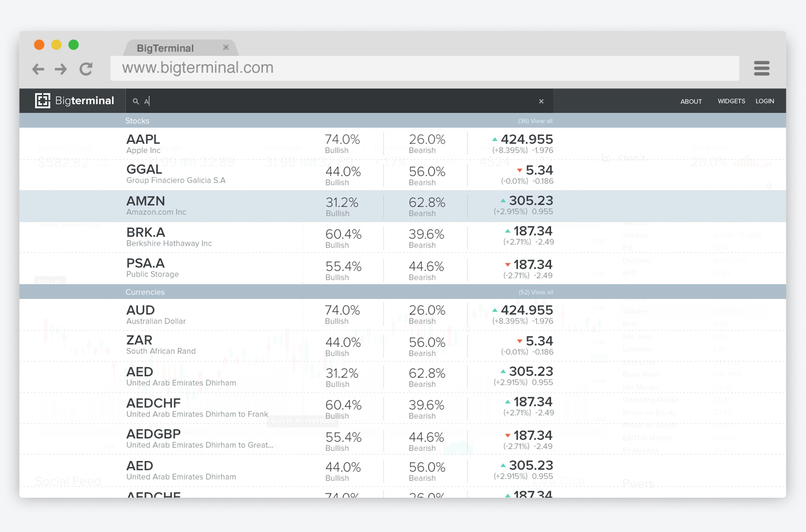Reload the page with refresh icon

86,69
